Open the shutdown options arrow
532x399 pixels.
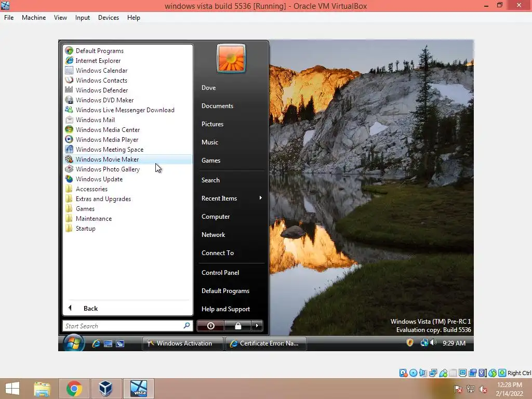(257, 326)
